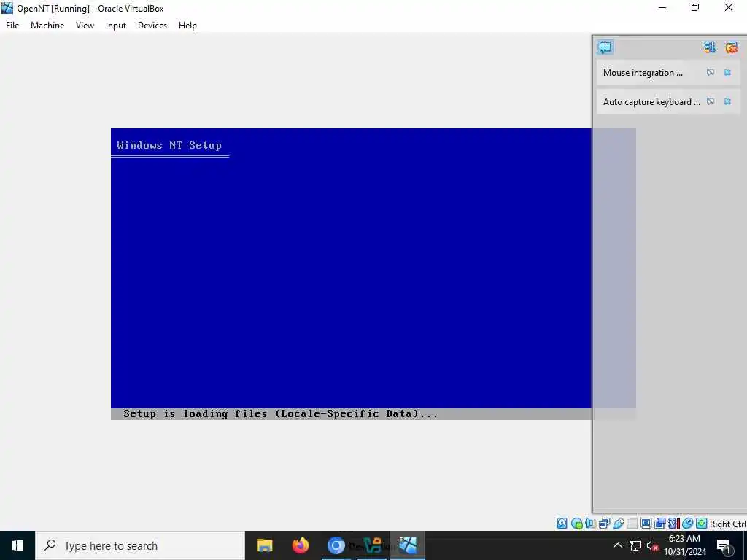747x560 pixels.
Task: Click the display status indicator
Action: pos(646,524)
